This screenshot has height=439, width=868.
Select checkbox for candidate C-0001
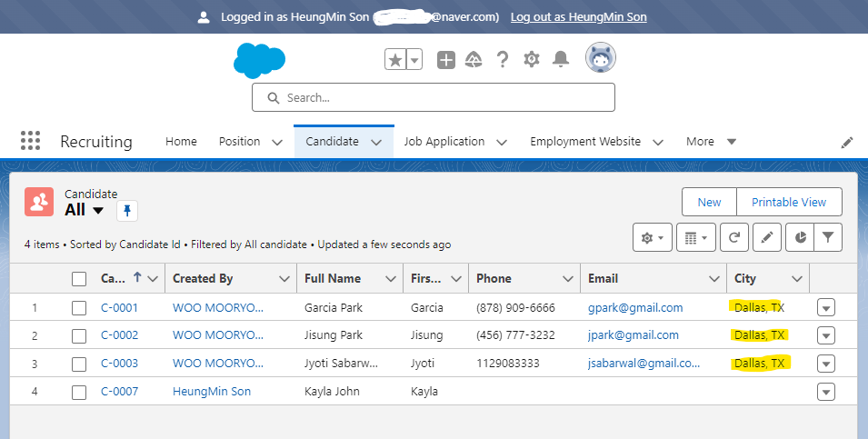tap(79, 308)
